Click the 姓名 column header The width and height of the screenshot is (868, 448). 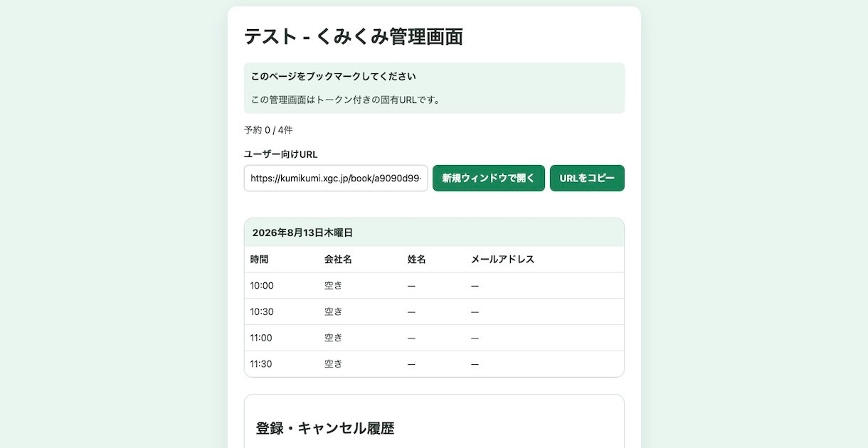(x=417, y=260)
